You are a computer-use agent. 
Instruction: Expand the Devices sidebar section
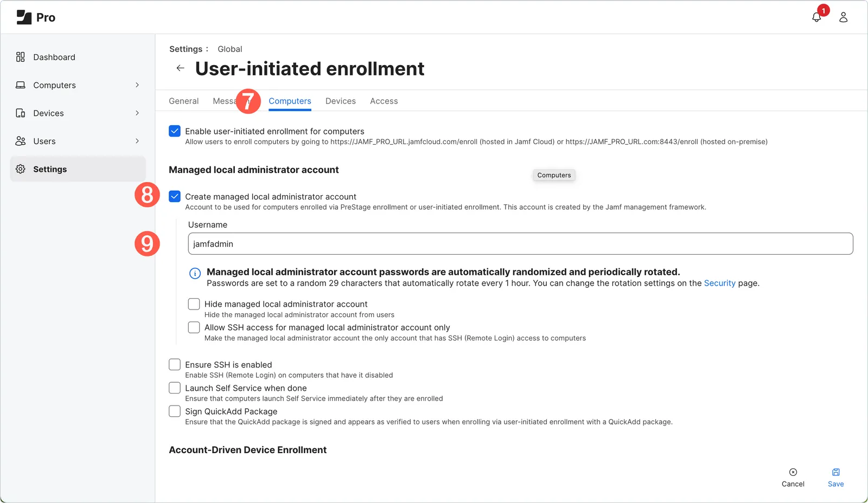(137, 113)
